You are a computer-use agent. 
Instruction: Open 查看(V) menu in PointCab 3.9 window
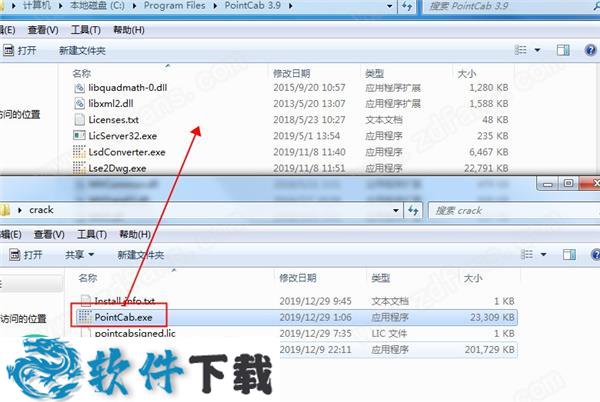coord(43,30)
